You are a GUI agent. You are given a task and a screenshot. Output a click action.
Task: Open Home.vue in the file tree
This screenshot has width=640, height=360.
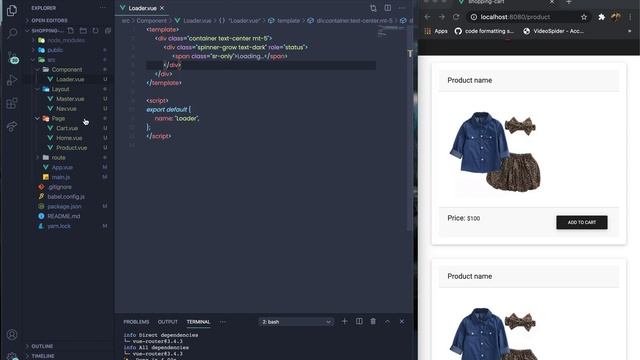(x=69, y=138)
